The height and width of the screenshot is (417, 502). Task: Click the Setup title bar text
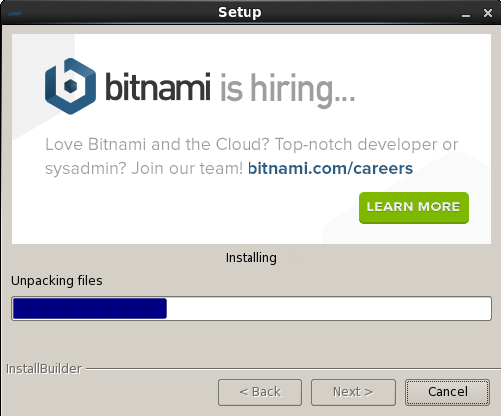[x=240, y=13]
